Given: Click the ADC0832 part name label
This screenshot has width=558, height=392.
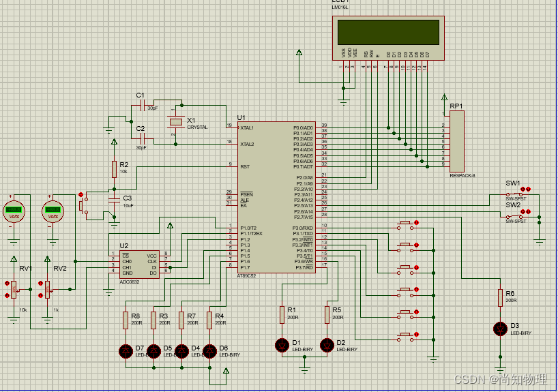Looking at the screenshot, I should tap(130, 282).
